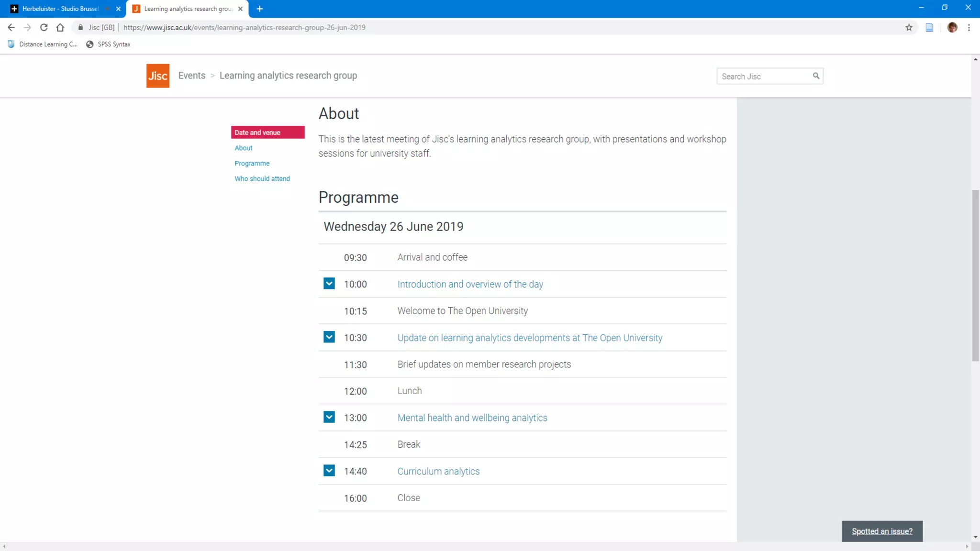Bookmark page with star icon
The image size is (980, 551).
tap(909, 27)
